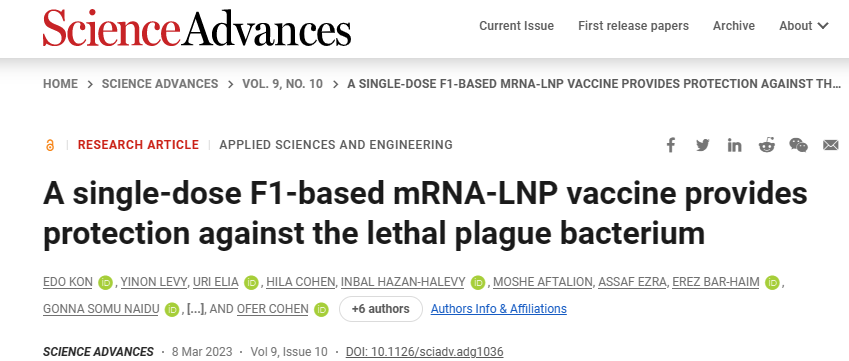Share article on Twitter
The height and width of the screenshot is (361, 849).
click(703, 145)
